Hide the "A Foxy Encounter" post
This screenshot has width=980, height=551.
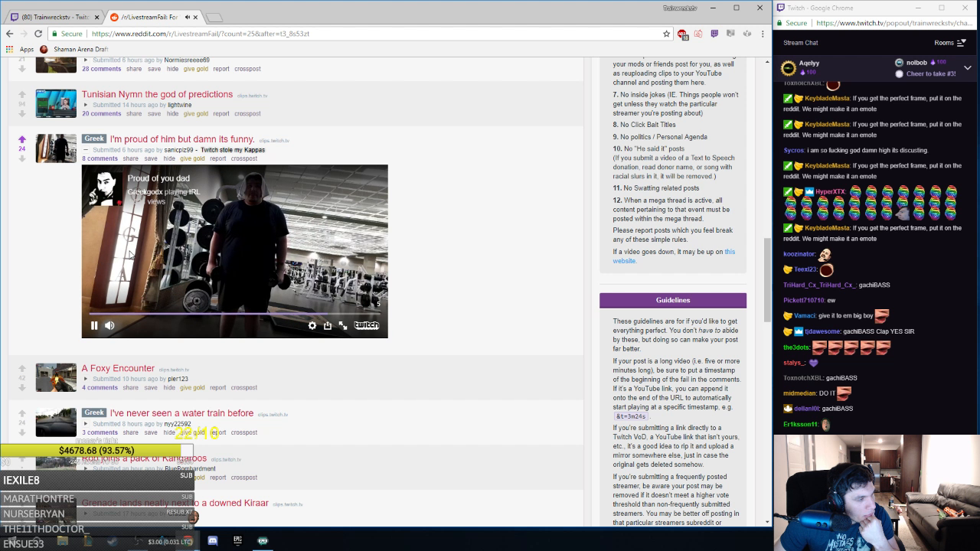click(x=169, y=387)
